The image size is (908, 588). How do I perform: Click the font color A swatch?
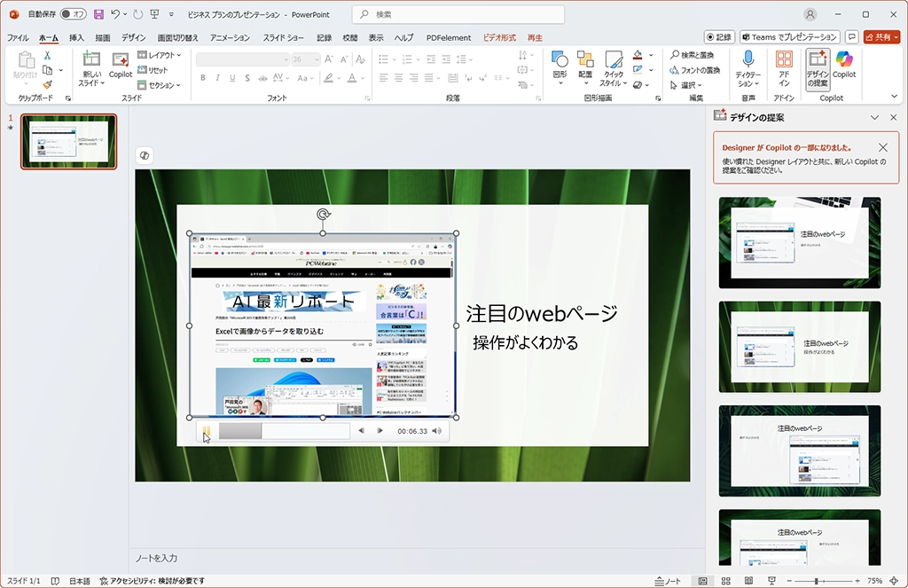[351, 78]
